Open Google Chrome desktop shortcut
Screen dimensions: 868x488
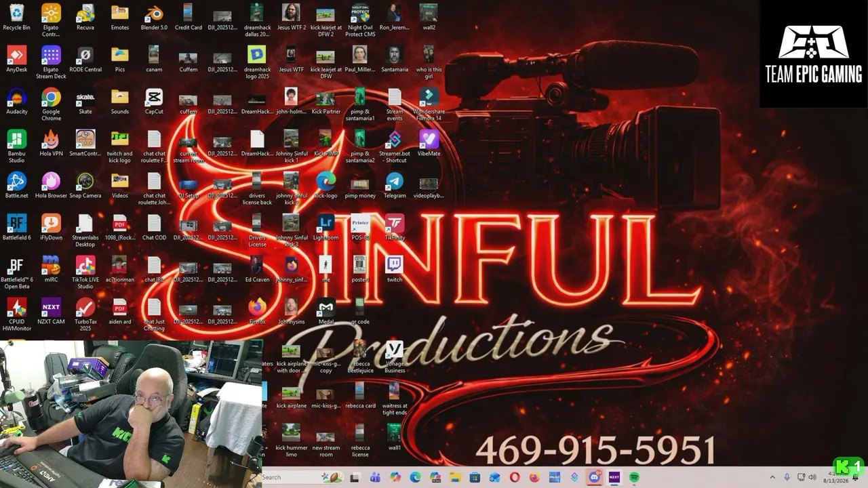point(51,105)
